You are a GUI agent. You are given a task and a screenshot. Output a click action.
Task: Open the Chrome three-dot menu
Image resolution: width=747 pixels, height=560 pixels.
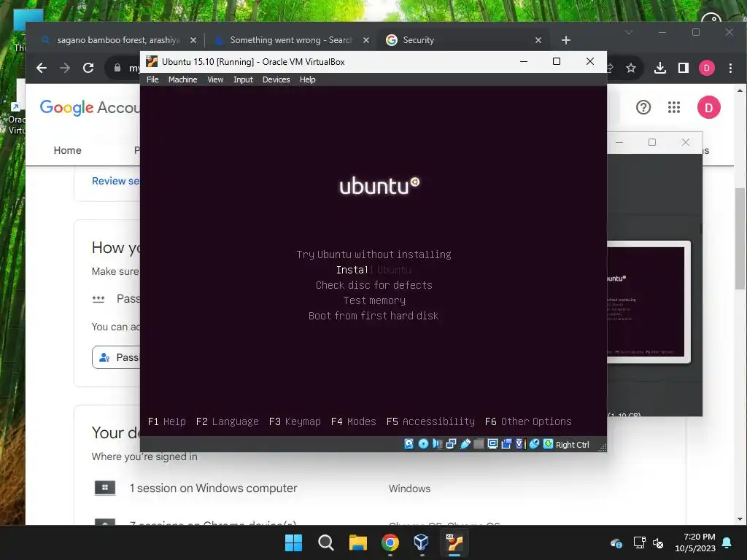[x=730, y=68]
